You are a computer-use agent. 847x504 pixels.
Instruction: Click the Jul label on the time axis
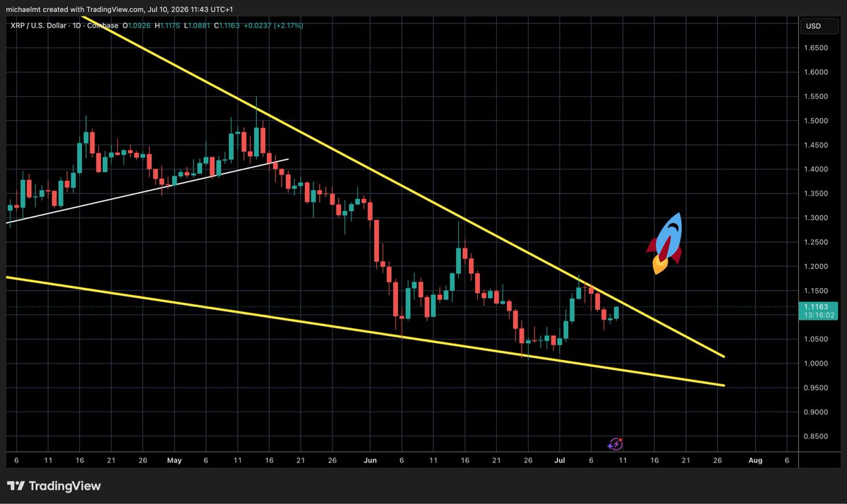click(x=560, y=460)
